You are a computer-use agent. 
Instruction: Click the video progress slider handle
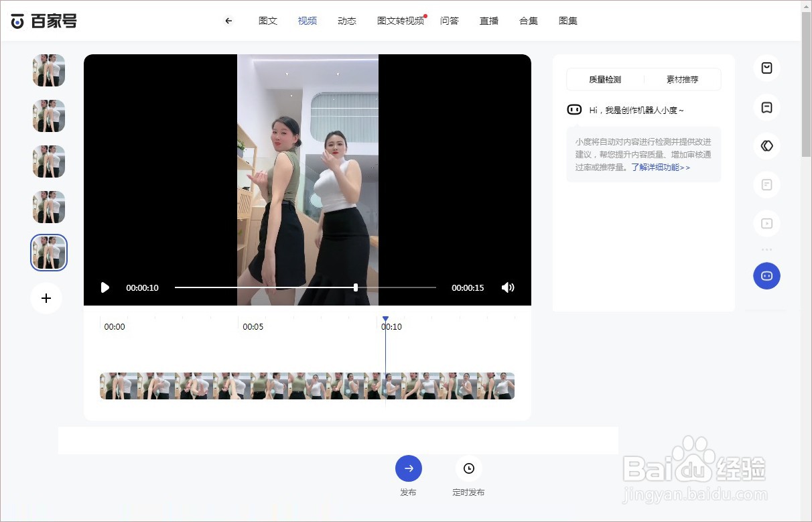(356, 287)
